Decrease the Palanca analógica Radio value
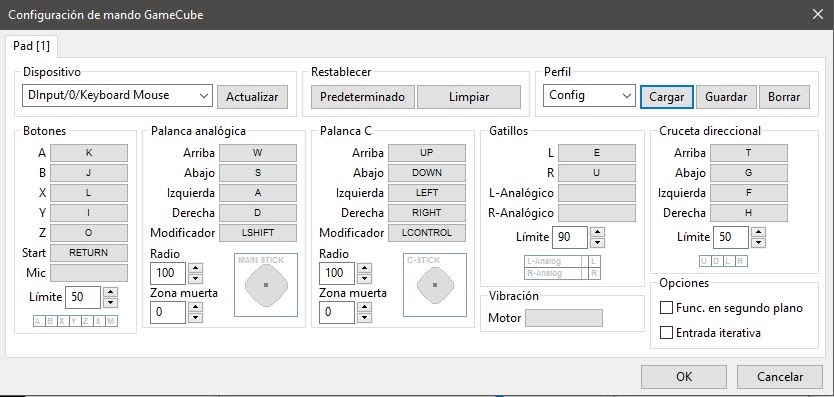 coord(196,278)
